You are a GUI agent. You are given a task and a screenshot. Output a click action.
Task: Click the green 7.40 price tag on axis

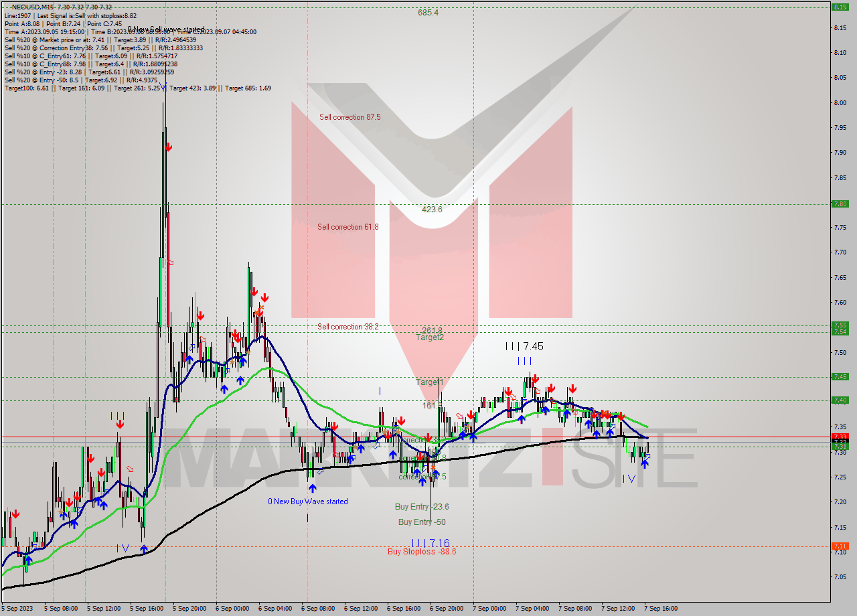tap(840, 400)
